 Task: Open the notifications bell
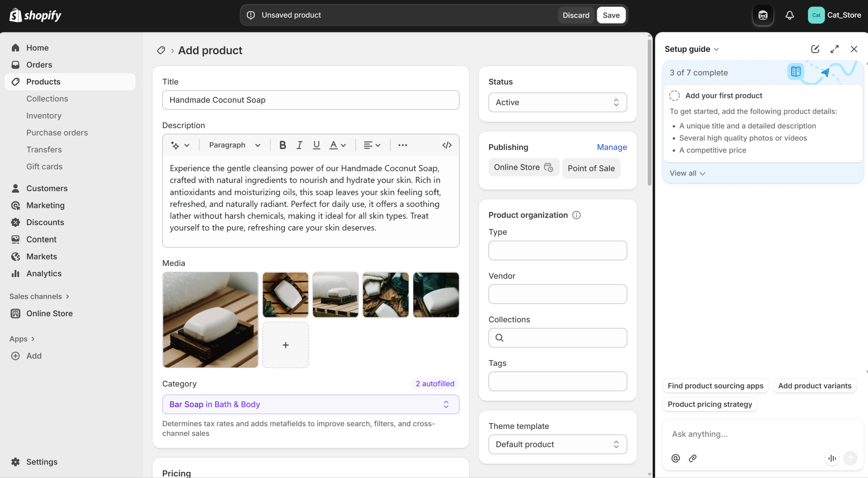point(789,15)
